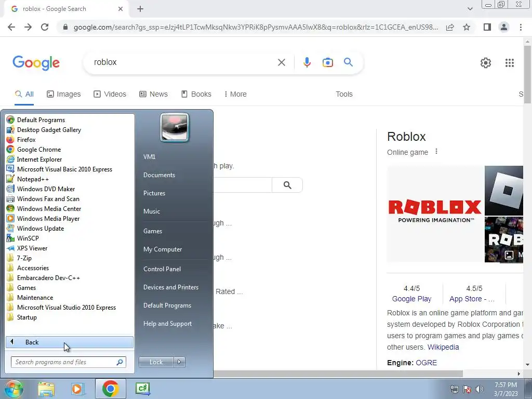Start voice search with microphone icon
Image resolution: width=532 pixels, height=399 pixels.
[x=307, y=62]
